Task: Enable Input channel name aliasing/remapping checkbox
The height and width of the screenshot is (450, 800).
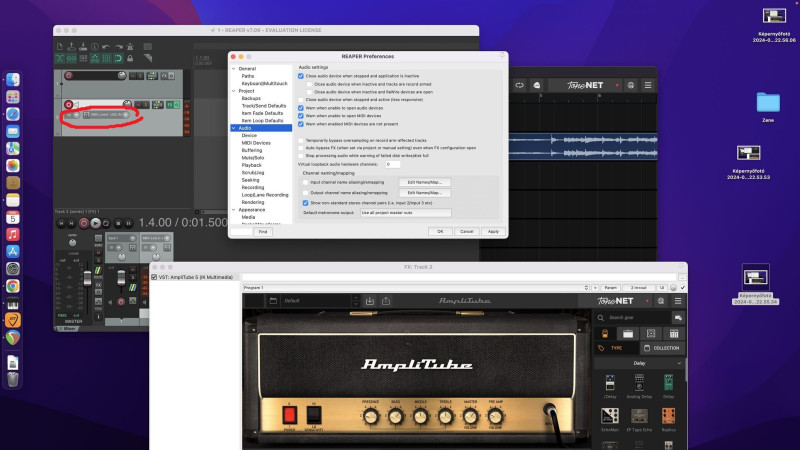Action: pos(306,182)
